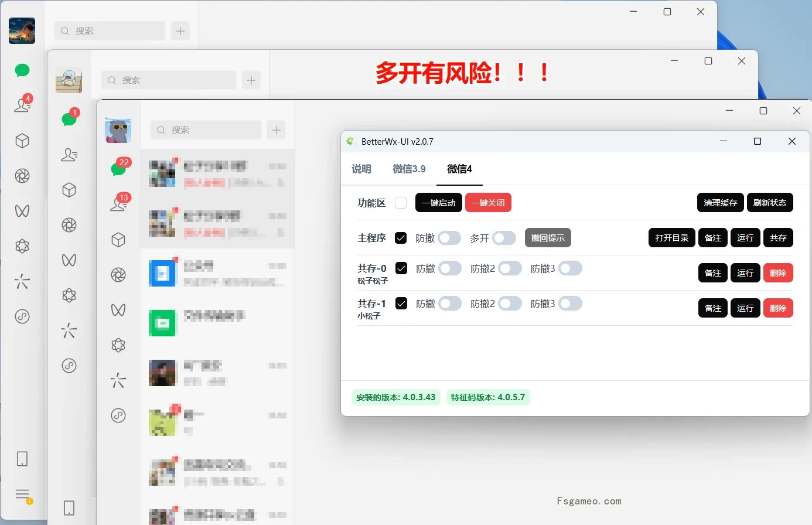
Task: Click the 共存 button in 主程序 row
Action: coord(778,238)
